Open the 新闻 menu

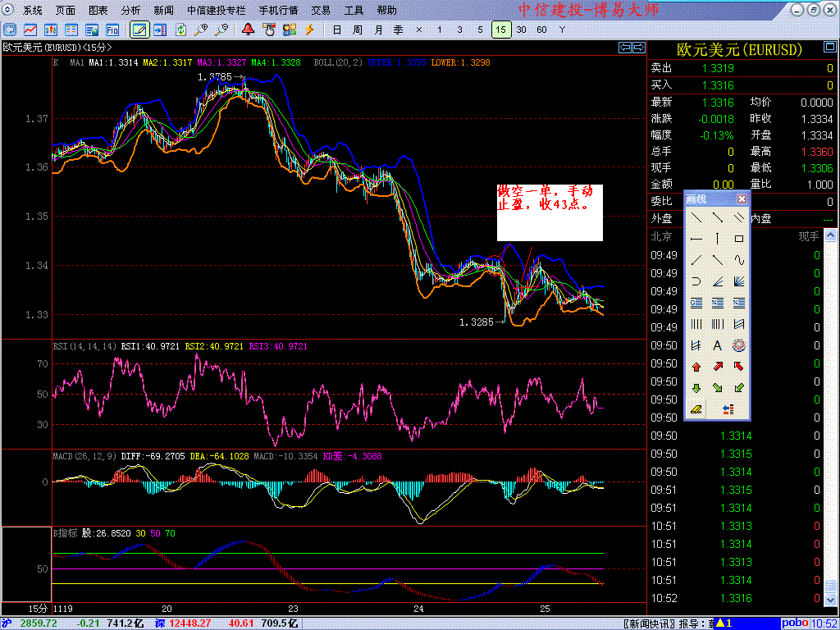coord(163,10)
